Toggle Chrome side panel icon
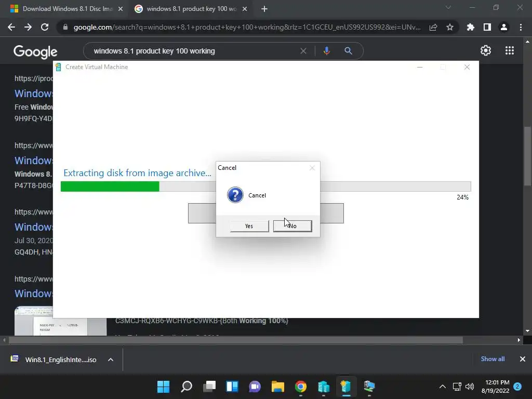This screenshot has width=532, height=399. click(x=487, y=27)
